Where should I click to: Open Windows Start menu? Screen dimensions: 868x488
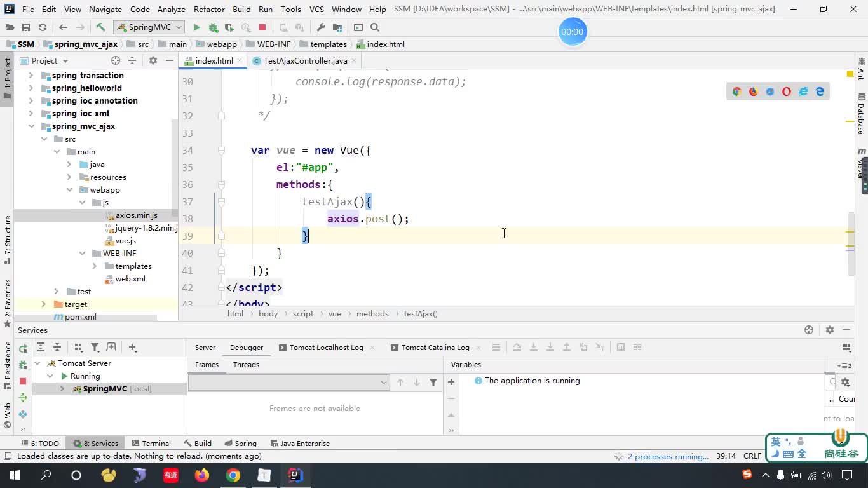tap(15, 475)
